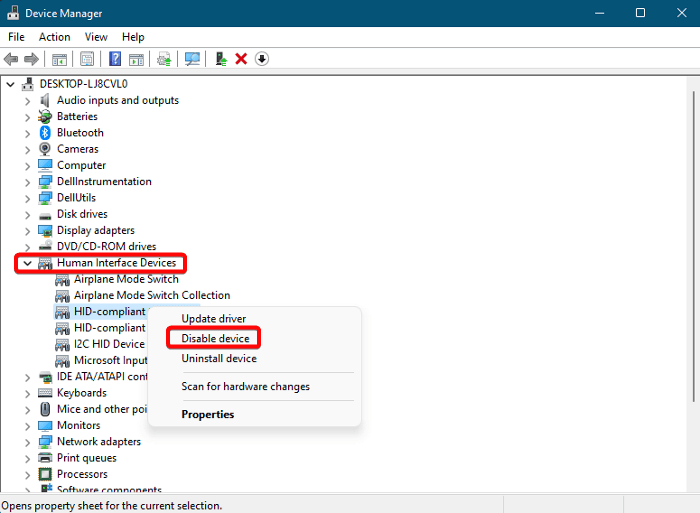Open the Action menu
700x513 pixels.
(54, 37)
